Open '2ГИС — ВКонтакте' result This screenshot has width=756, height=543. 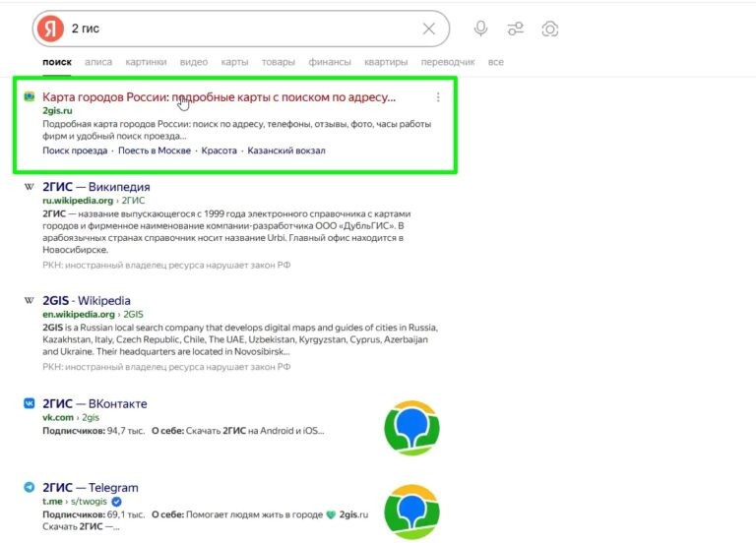tap(94, 403)
